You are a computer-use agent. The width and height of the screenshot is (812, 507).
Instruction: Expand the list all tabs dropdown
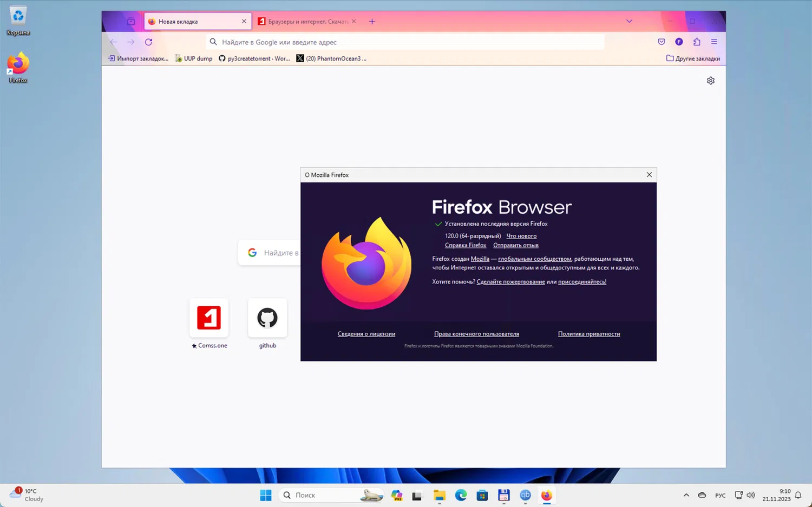[x=629, y=22]
